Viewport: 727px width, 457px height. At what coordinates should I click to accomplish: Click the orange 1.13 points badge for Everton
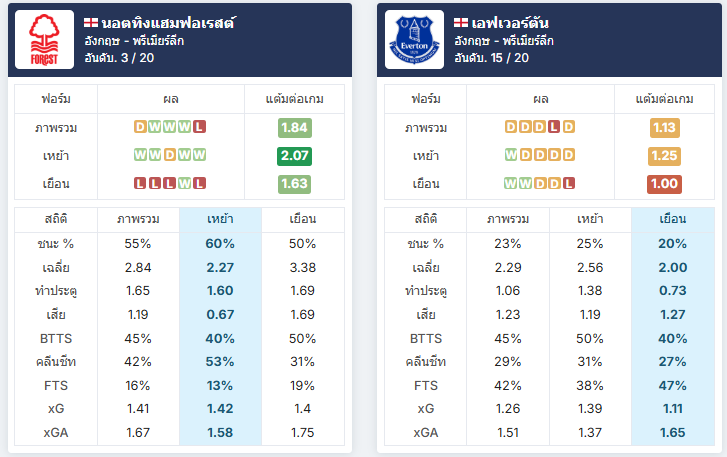664,127
